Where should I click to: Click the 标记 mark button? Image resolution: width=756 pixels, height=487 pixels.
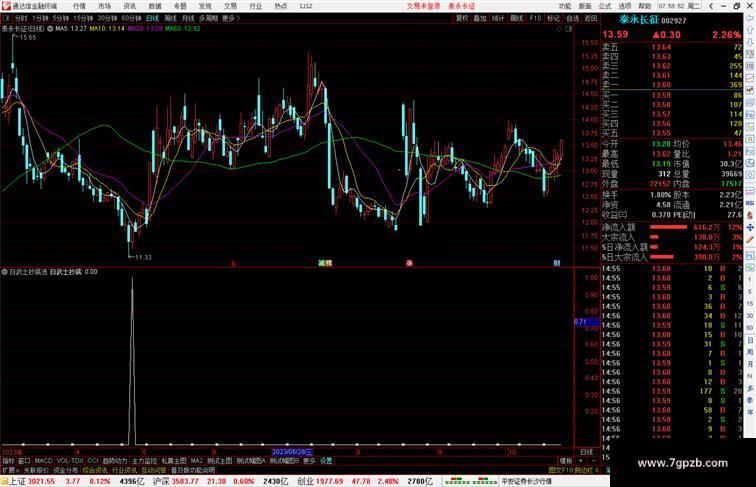point(554,18)
